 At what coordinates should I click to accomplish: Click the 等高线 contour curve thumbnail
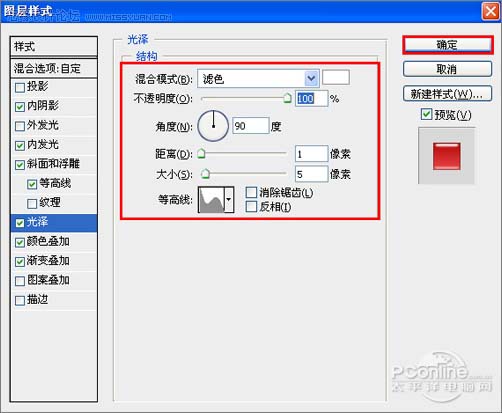(211, 200)
